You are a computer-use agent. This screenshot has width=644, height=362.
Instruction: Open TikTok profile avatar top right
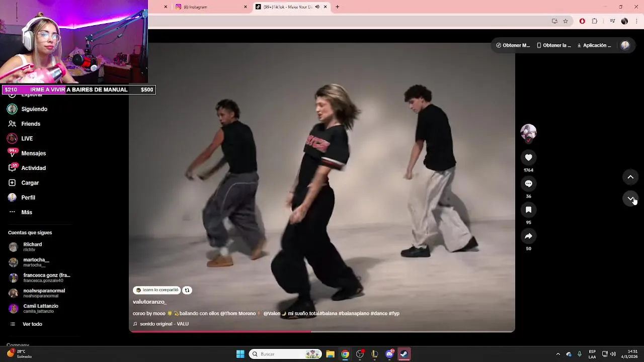625,45
